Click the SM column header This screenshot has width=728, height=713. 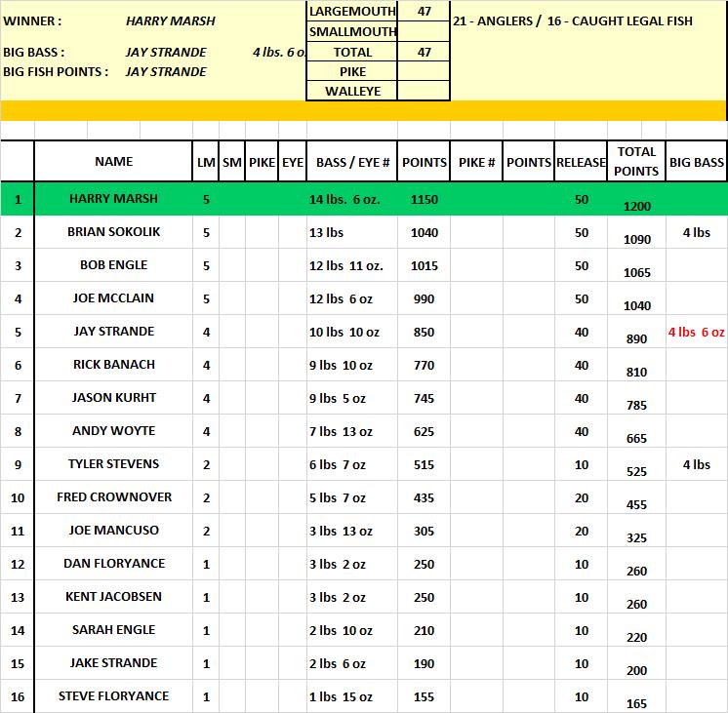pos(232,162)
